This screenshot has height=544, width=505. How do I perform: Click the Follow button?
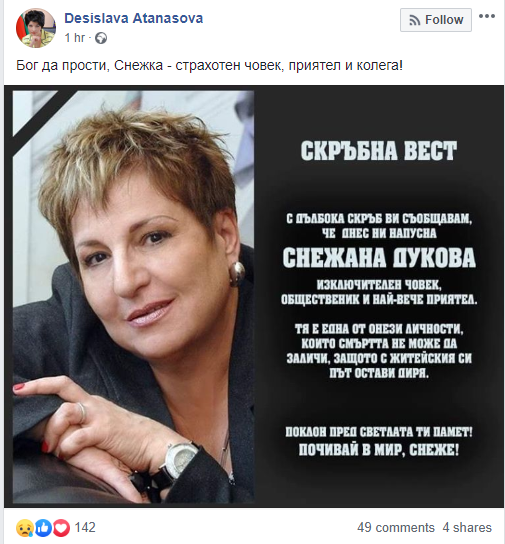[x=436, y=20]
